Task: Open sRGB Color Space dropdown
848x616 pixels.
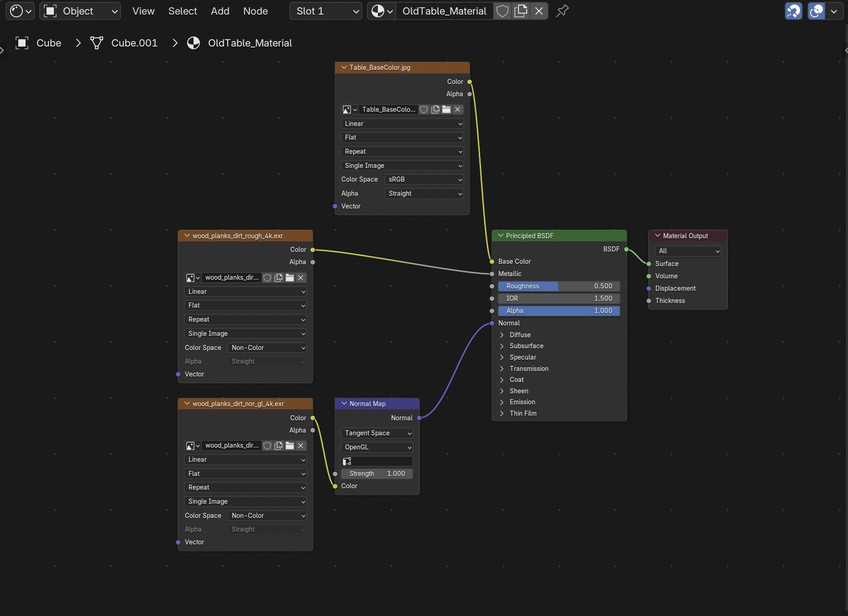Action: pos(424,180)
